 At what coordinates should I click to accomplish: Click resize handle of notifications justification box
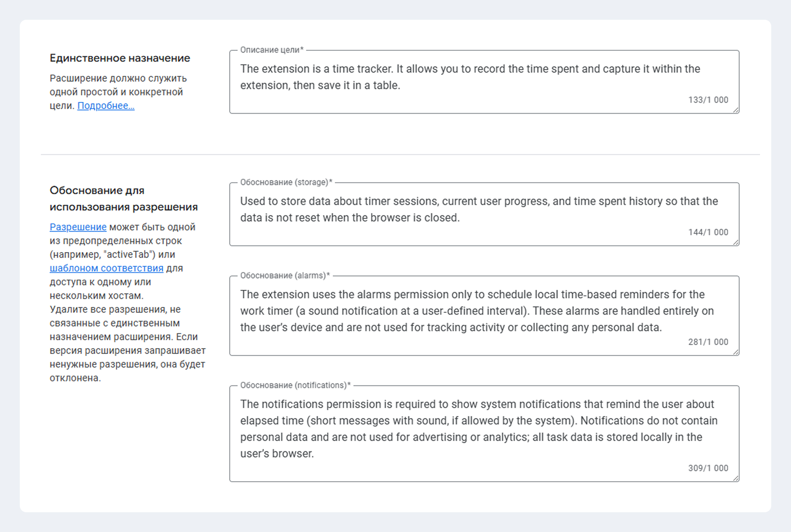(736, 478)
